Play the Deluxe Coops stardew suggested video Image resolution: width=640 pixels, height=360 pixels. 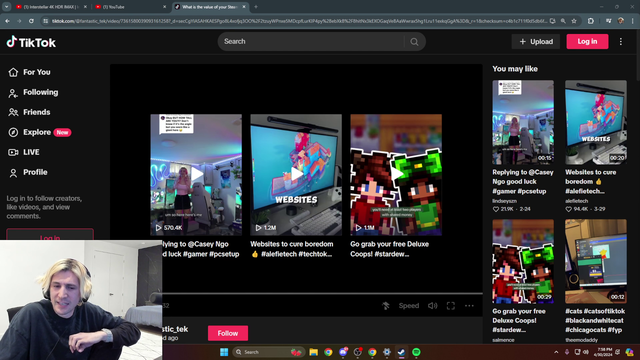click(x=396, y=175)
